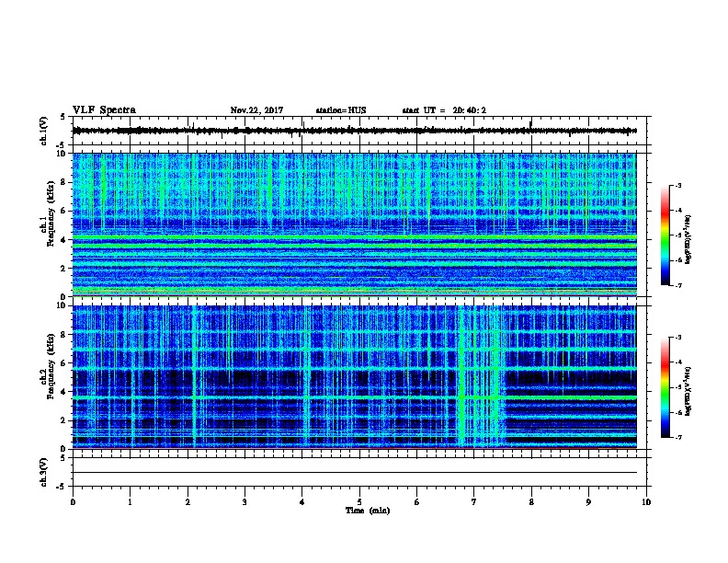Click the "1" tick label on Time axis

(x=130, y=501)
